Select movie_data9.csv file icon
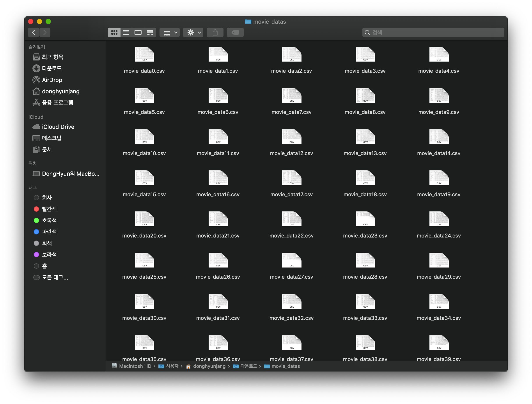 439,95
